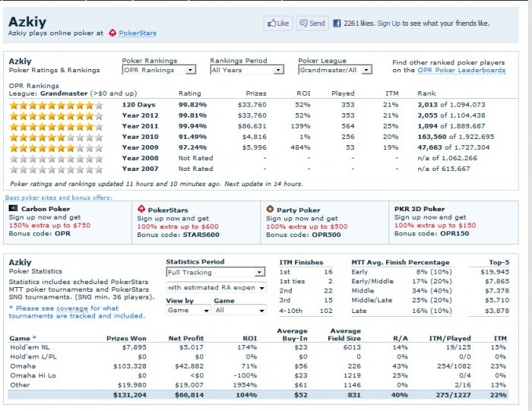Click the Facebook Like button

(x=278, y=24)
